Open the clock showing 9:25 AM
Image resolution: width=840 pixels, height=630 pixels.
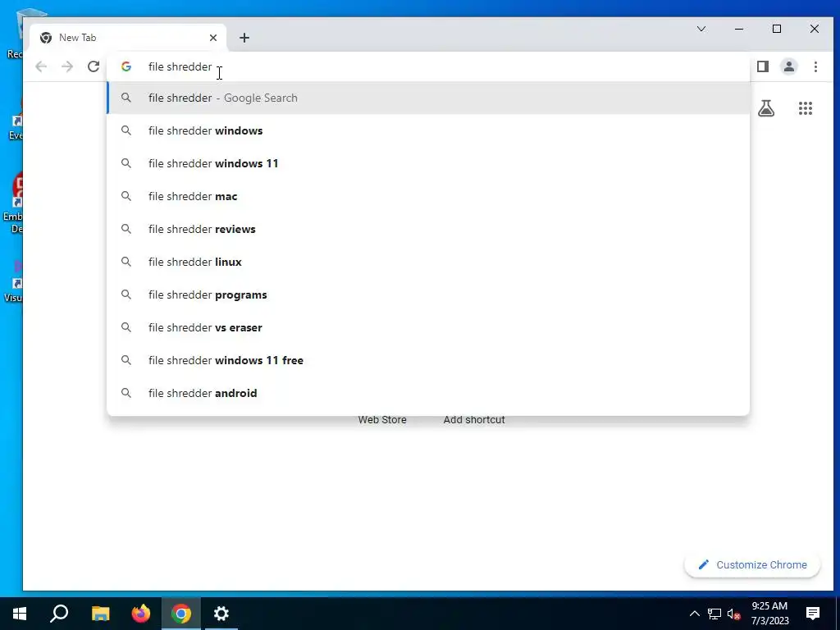(x=769, y=614)
